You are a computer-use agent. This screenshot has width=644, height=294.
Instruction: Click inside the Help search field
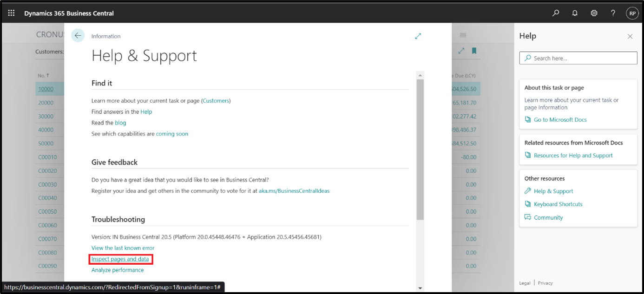click(578, 58)
